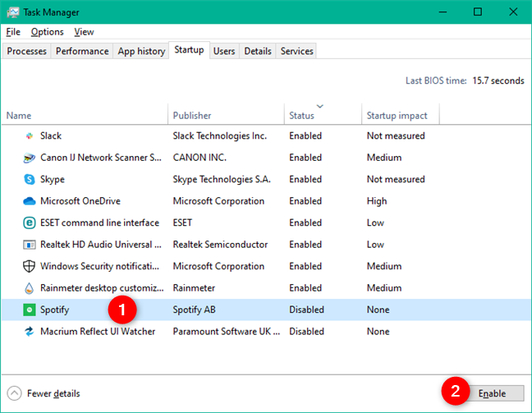
Task: Click the Rainmeter publisher cell
Action: coord(194,287)
